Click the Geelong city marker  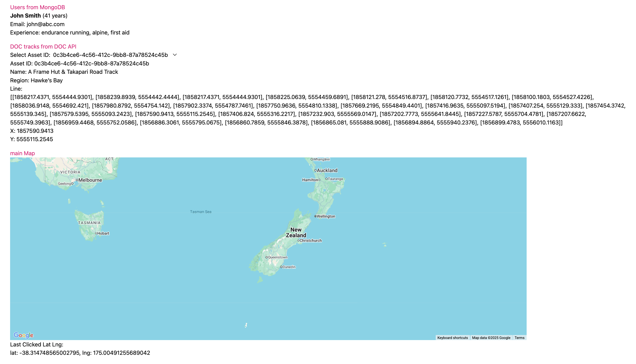point(72,184)
